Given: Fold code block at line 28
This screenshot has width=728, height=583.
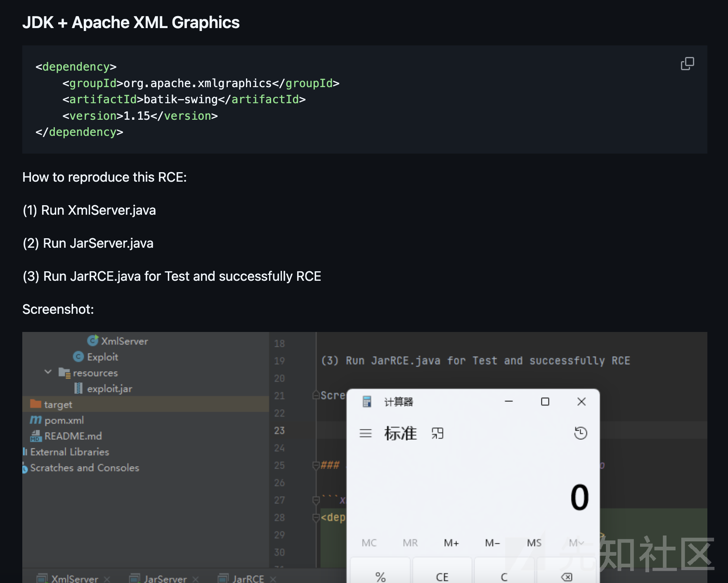Looking at the screenshot, I should [316, 518].
